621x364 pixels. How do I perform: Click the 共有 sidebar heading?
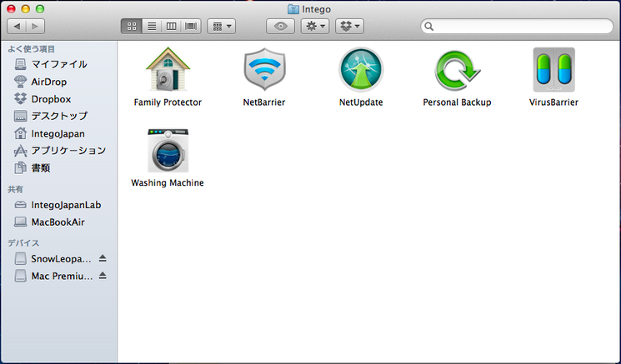[x=16, y=190]
